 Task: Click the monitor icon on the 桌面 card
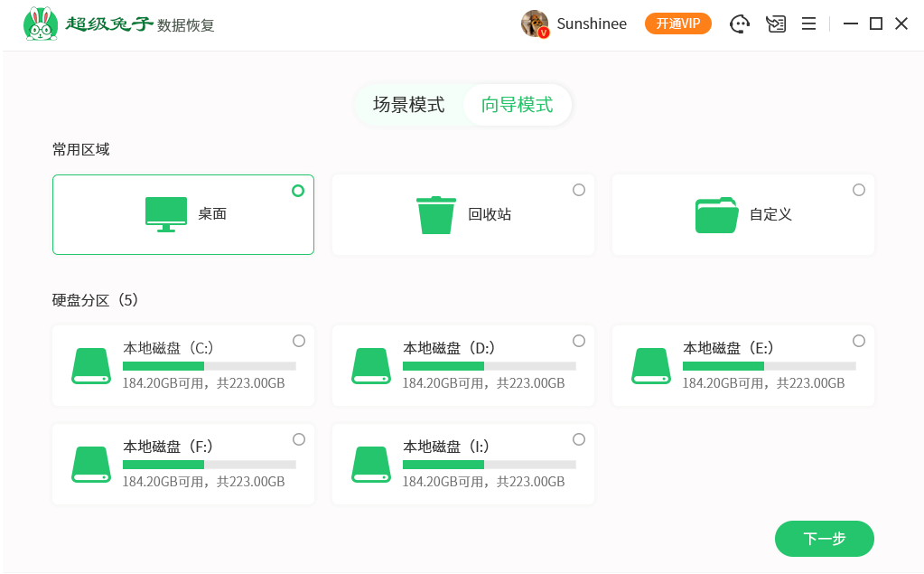tap(165, 214)
